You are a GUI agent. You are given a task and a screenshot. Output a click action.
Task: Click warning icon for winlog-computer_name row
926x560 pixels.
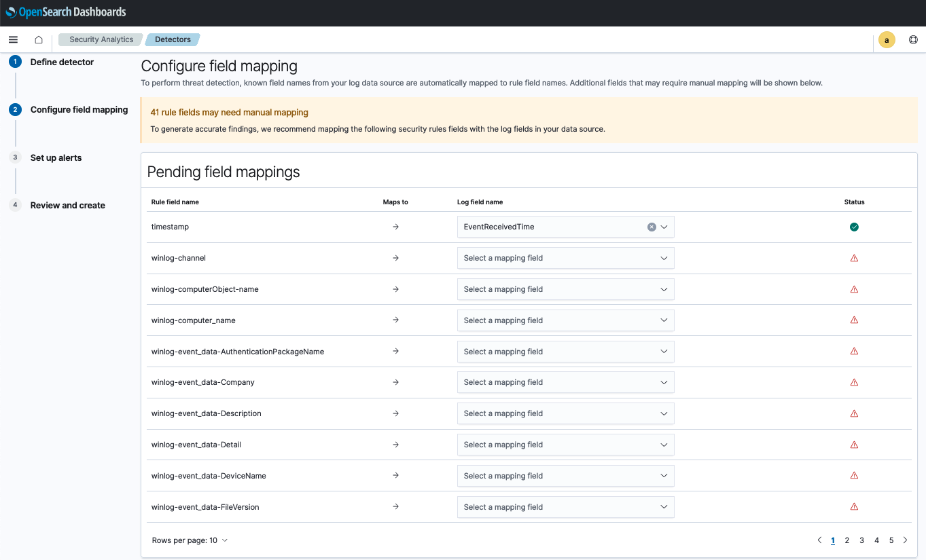click(x=854, y=320)
